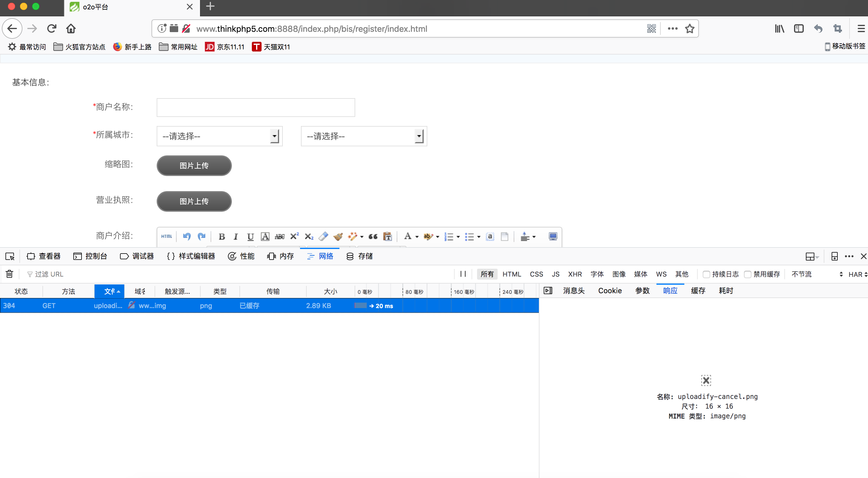Toggle strikethrough formatting in editor
Viewport: 868px width, 478px height.
(280, 237)
